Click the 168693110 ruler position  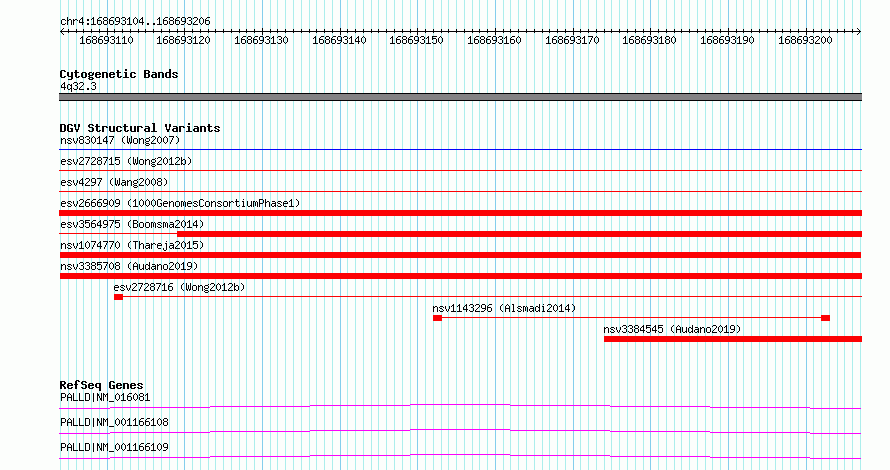click(106, 40)
